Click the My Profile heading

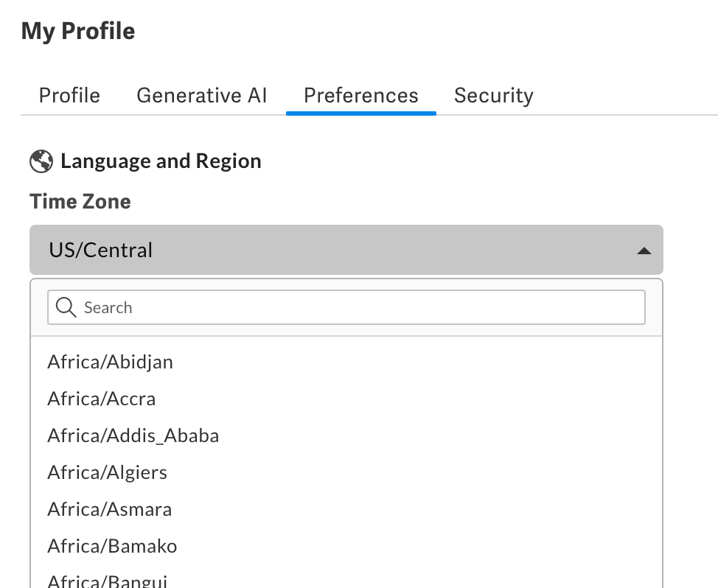click(x=78, y=31)
